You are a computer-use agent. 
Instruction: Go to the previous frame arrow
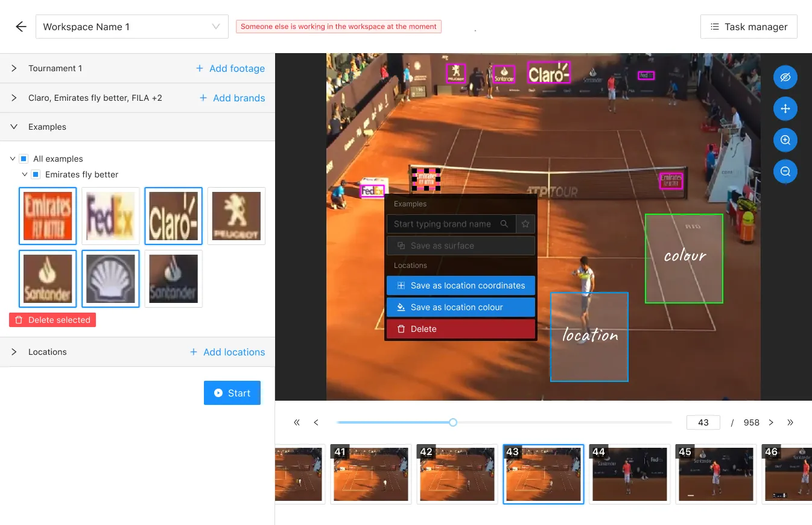[316, 422]
